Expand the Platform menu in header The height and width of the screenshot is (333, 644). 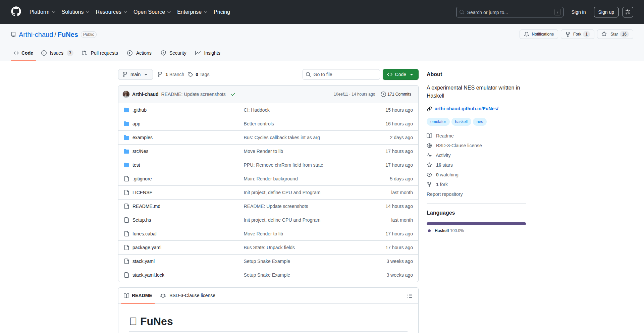pos(42,12)
